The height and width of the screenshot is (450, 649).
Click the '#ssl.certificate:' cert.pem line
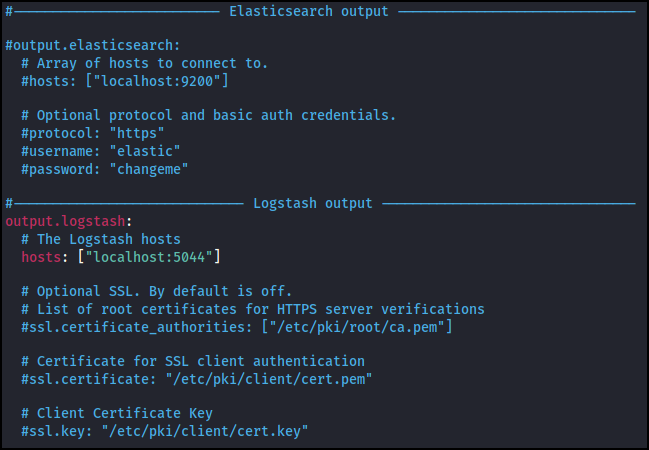[197, 379]
